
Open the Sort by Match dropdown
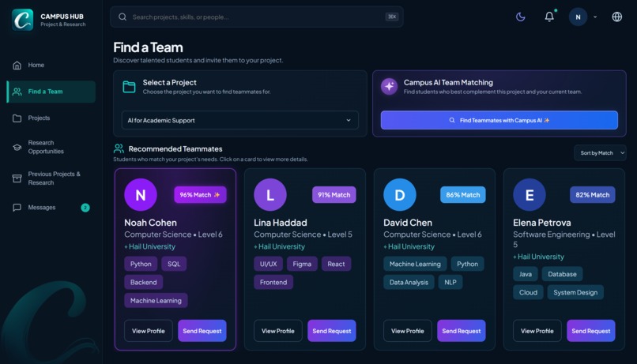[600, 153]
